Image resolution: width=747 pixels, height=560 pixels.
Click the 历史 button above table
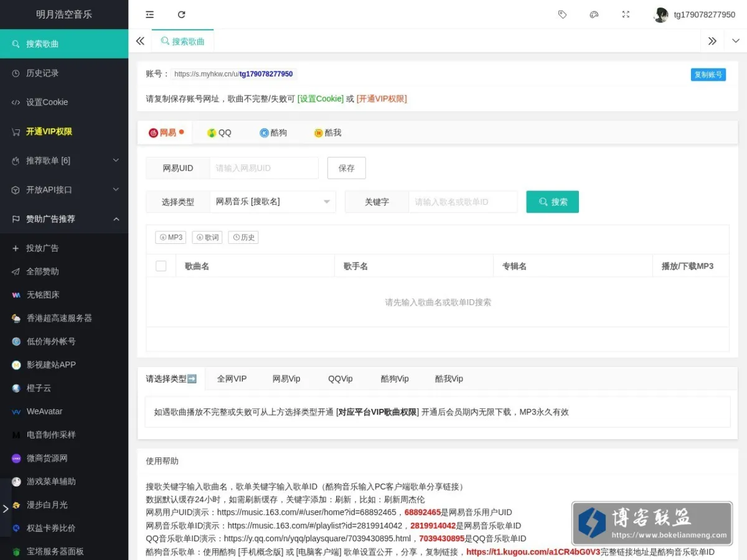click(x=243, y=237)
